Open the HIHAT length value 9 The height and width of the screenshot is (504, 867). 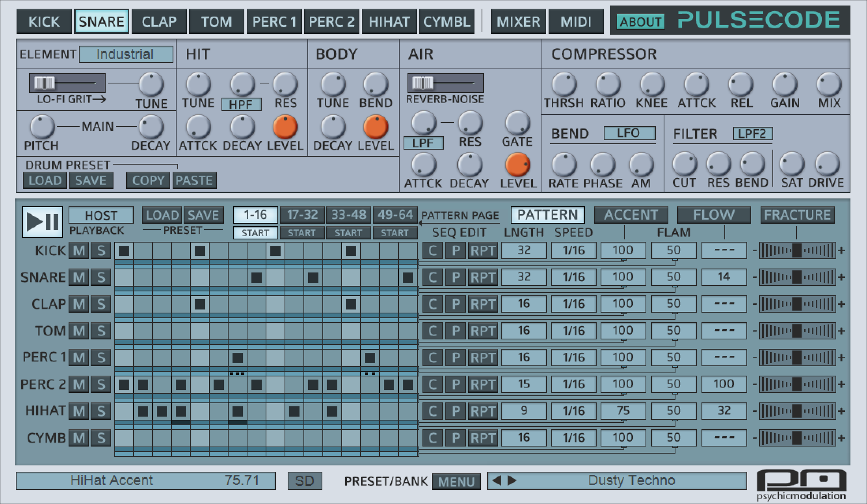524,411
